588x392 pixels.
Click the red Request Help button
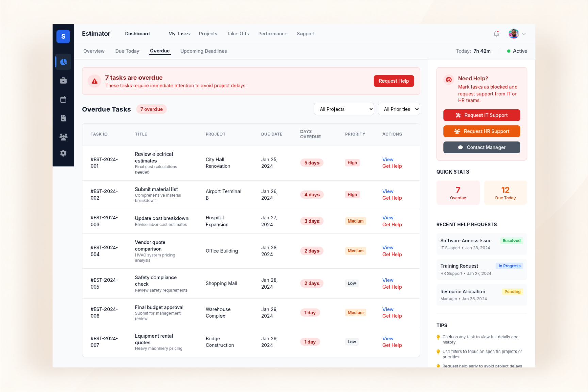coord(394,81)
